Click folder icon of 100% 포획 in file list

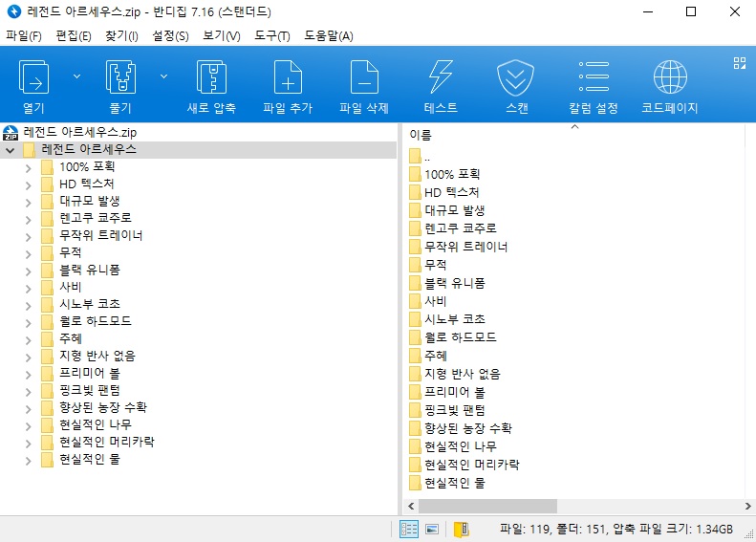(415, 174)
